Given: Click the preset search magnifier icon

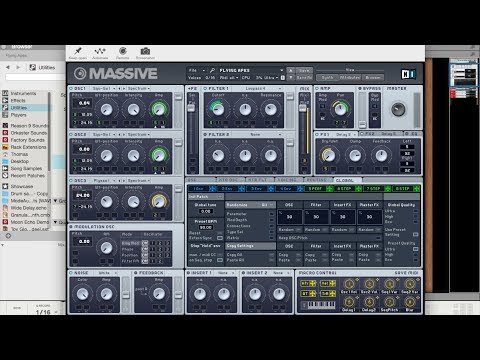Looking at the screenshot, I should [212, 70].
